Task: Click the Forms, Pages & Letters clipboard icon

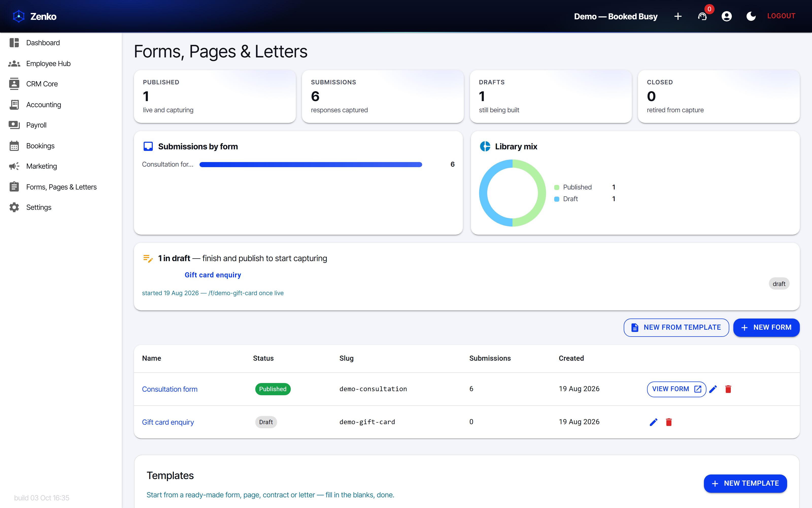Action: pyautogui.click(x=14, y=187)
